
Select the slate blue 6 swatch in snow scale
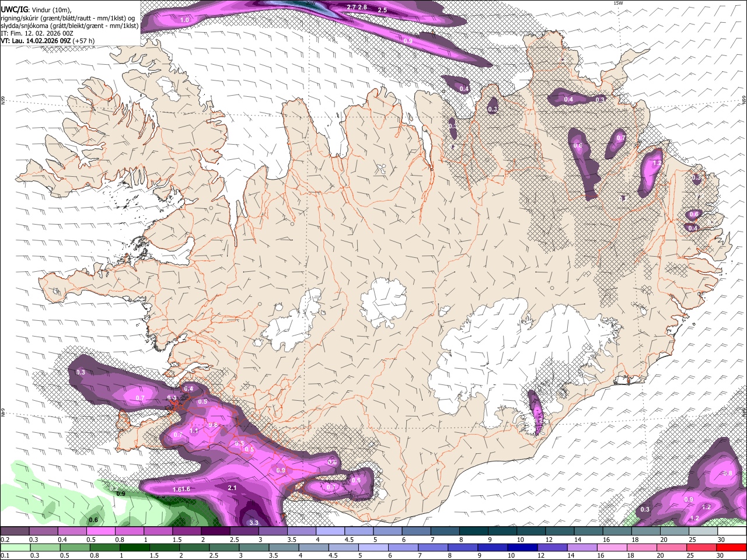[x=416, y=531]
